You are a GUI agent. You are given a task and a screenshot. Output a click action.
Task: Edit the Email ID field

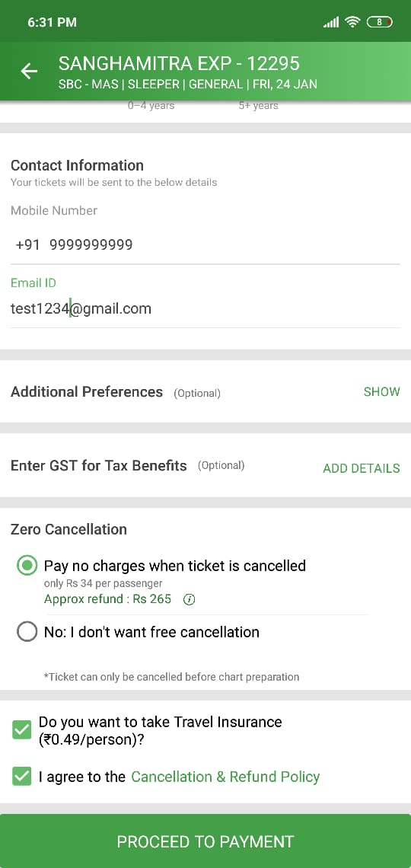tap(205, 308)
